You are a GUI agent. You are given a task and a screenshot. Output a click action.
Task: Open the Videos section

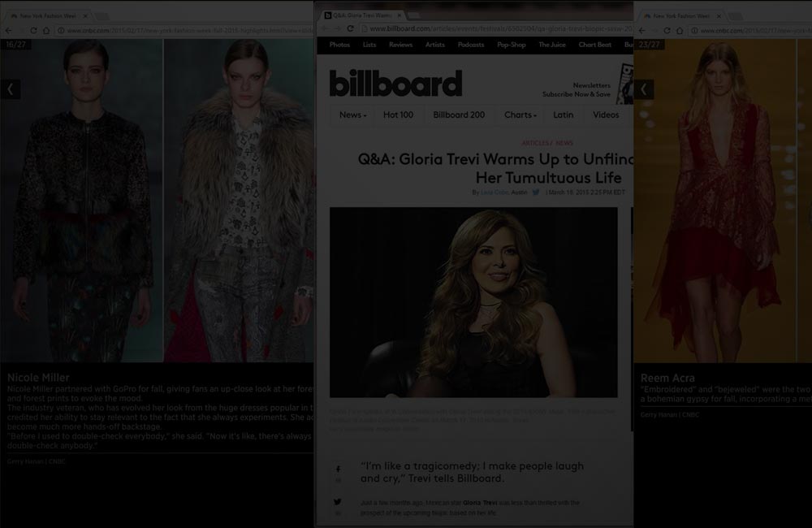[606, 115]
